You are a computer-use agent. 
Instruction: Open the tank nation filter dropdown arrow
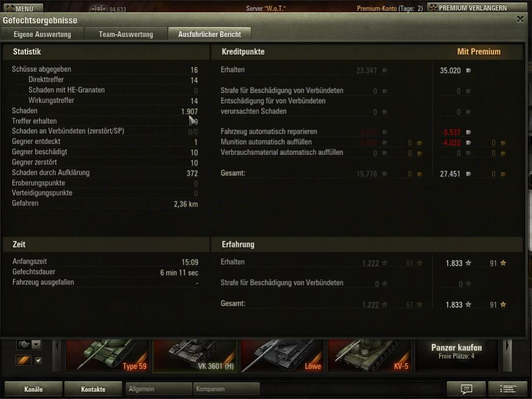click(x=36, y=345)
